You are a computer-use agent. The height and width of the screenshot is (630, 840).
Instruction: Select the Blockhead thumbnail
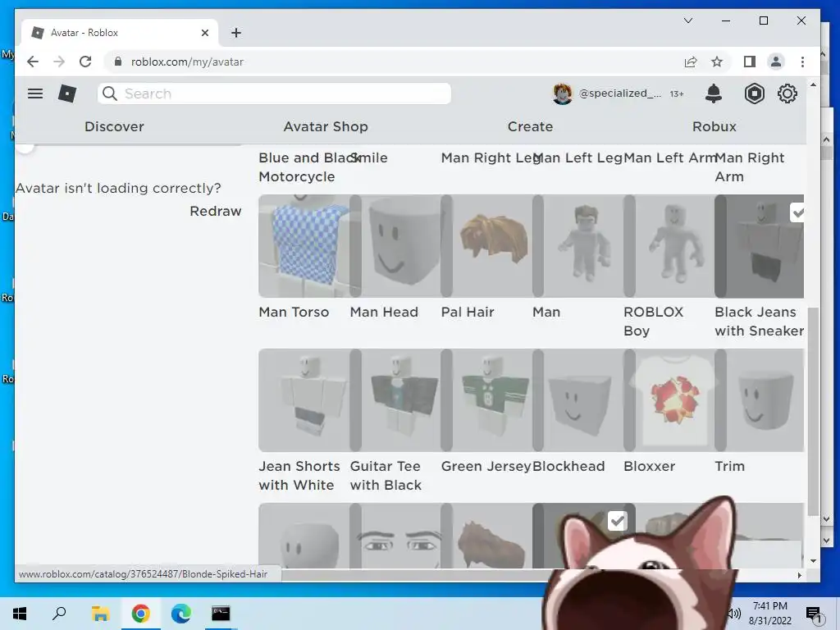[x=578, y=400]
